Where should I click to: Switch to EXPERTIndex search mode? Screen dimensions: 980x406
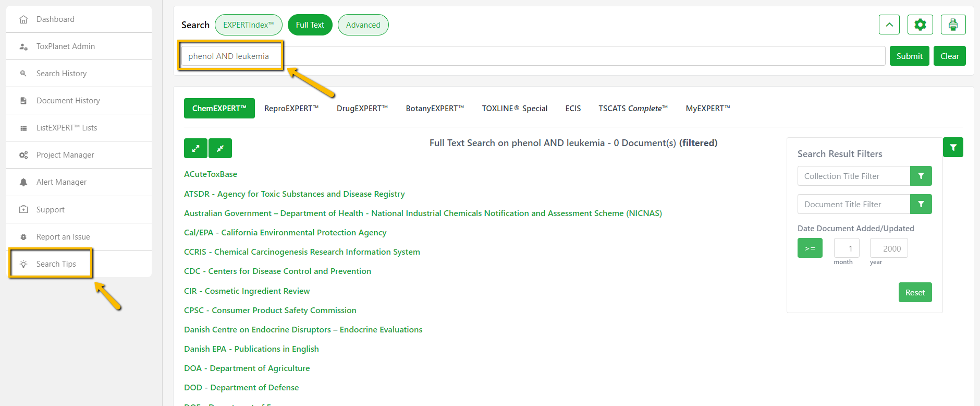(248, 25)
